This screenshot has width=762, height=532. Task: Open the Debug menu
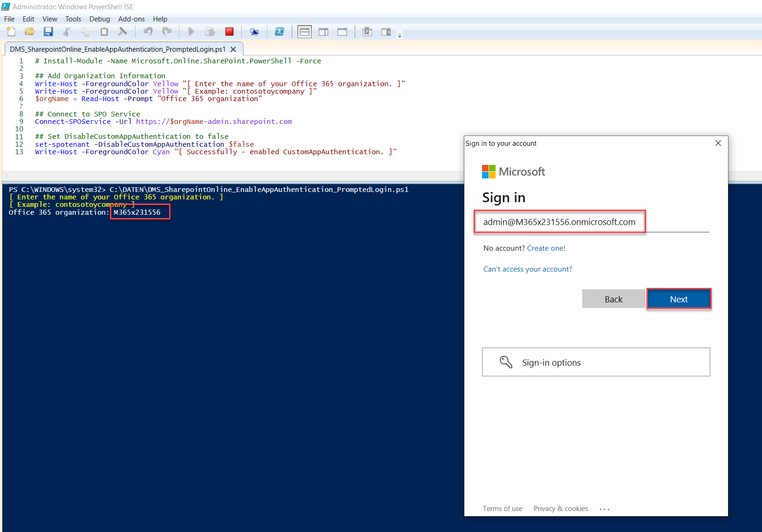coord(100,19)
